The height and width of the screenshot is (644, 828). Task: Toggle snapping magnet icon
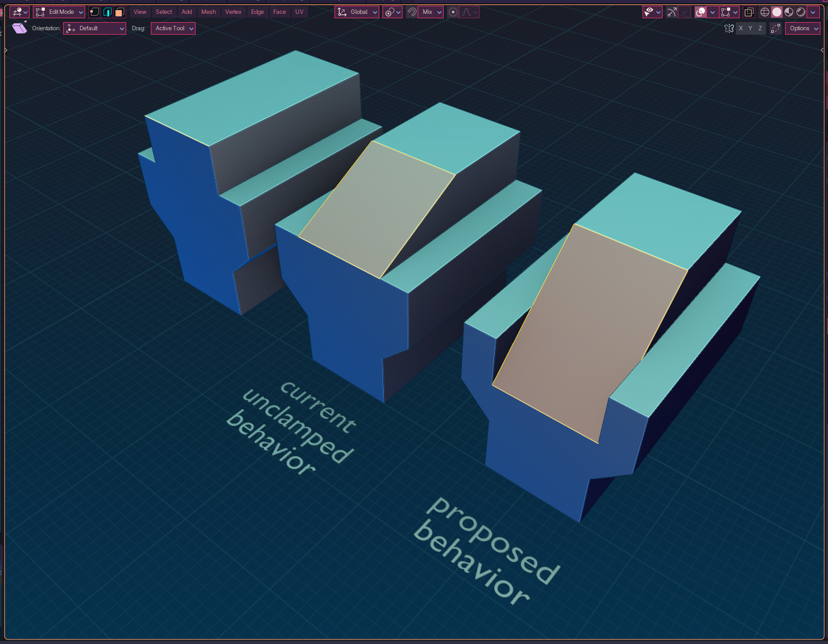pyautogui.click(x=411, y=12)
